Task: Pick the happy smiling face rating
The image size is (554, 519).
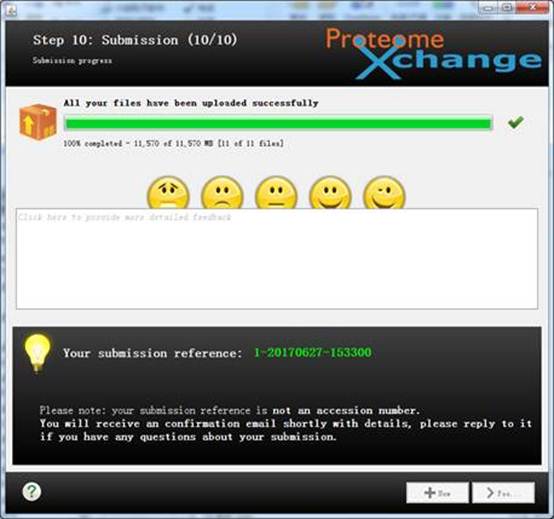Action: 330,193
